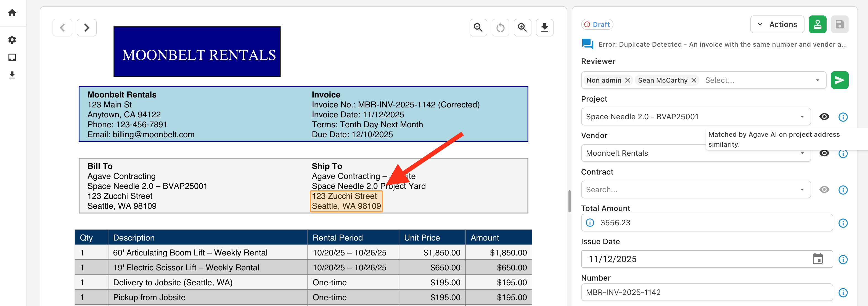The height and width of the screenshot is (306, 868).
Task: Expand the Reviewer select dropdown
Action: (817, 80)
